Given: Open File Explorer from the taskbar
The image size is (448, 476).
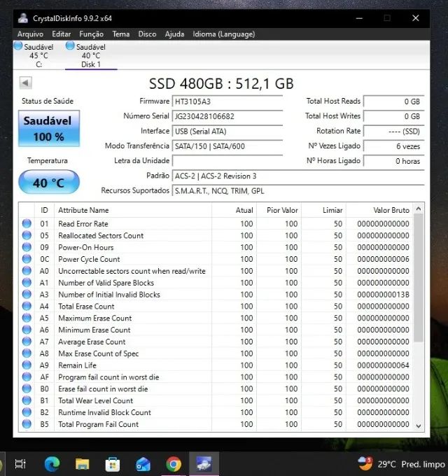Looking at the screenshot, I should pyautogui.click(x=83, y=464).
